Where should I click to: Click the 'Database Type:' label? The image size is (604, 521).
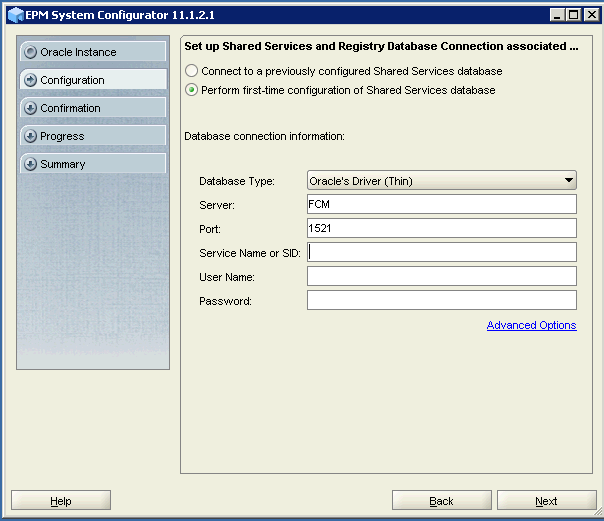(237, 181)
